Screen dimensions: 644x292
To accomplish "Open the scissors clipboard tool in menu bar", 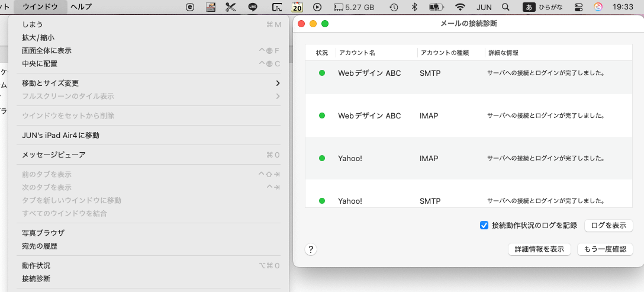I will coord(231,7).
